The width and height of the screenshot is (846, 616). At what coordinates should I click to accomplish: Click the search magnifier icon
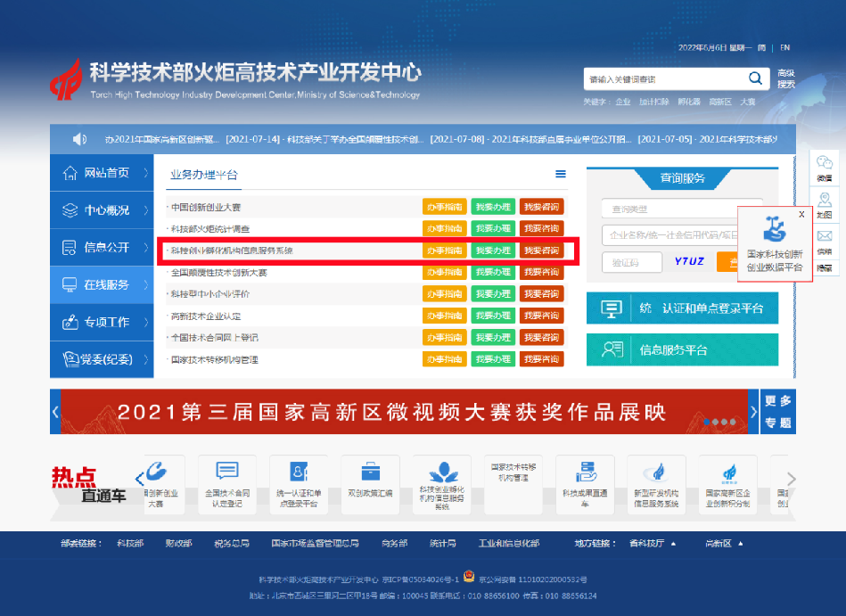tap(755, 78)
